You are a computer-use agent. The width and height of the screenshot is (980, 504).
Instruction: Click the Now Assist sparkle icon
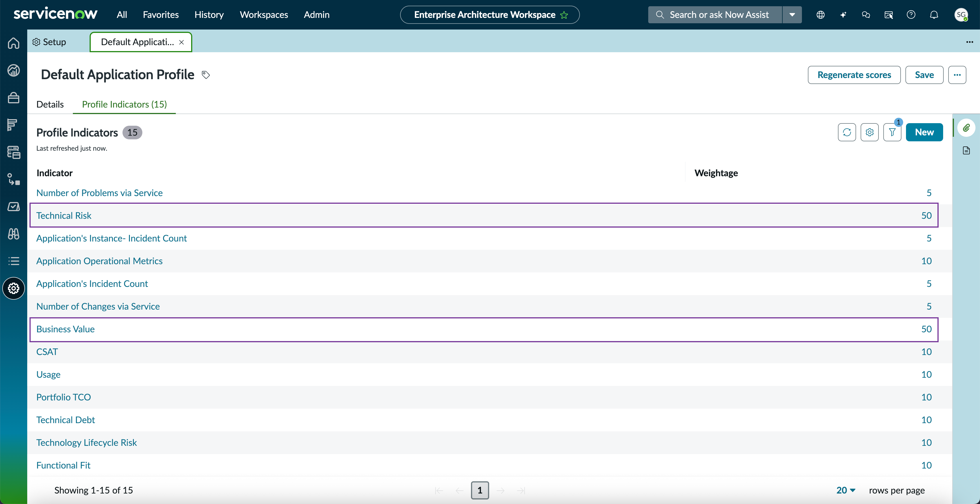(x=843, y=15)
